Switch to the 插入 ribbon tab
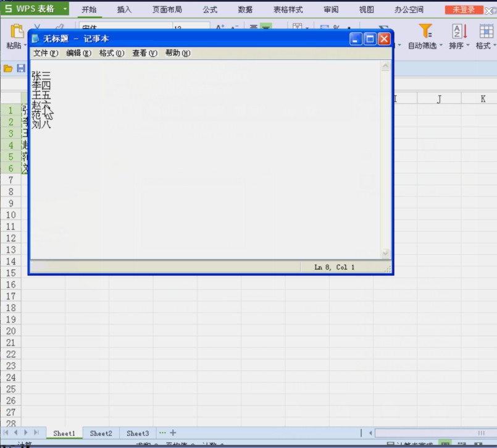Image resolution: width=497 pixels, height=448 pixels. click(124, 10)
